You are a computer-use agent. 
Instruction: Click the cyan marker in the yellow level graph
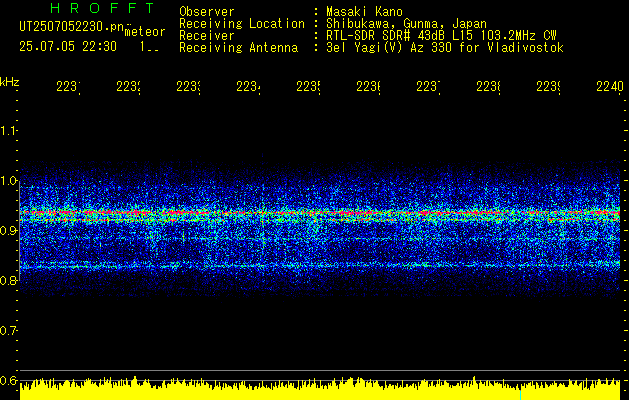pyautogui.click(x=520, y=395)
